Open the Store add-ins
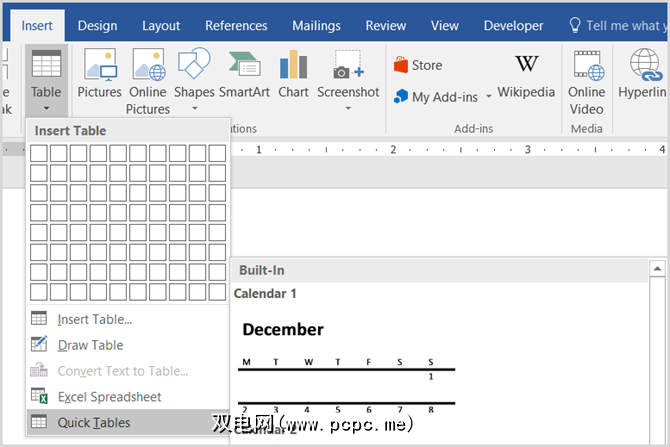This screenshot has width=670, height=447. pyautogui.click(x=418, y=65)
